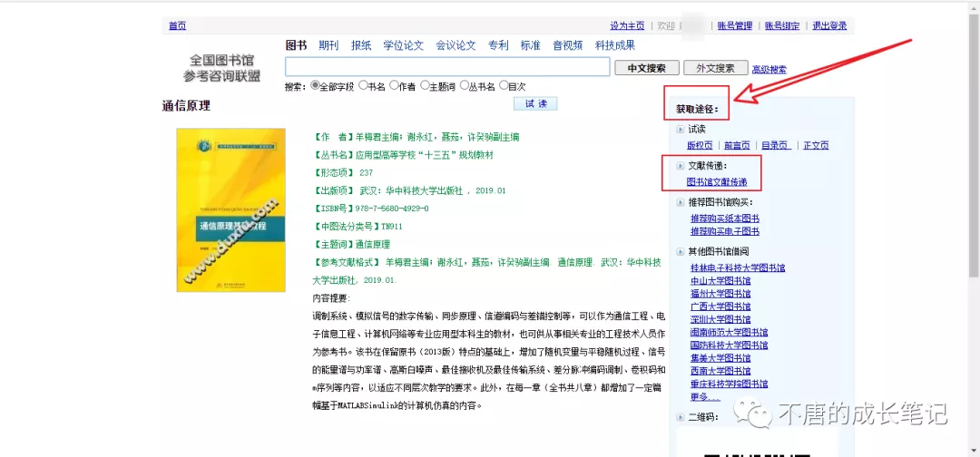Click the book title heading 通信原理

[x=186, y=105]
